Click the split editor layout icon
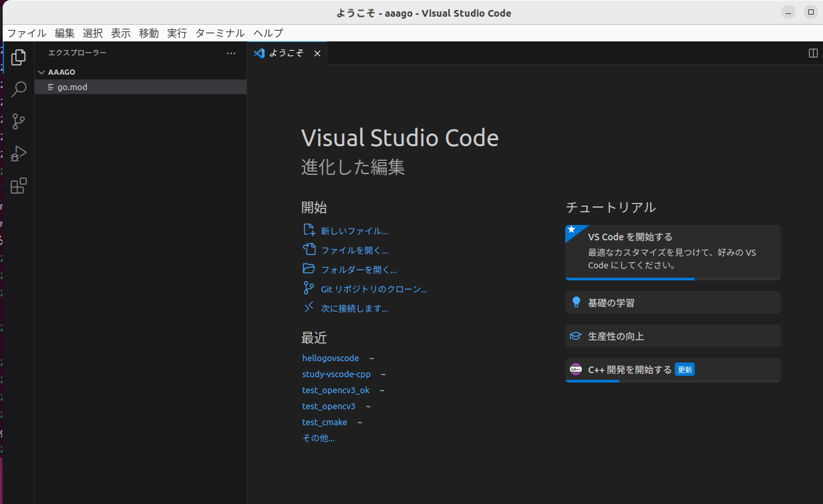The height and width of the screenshot is (504, 823). tap(813, 53)
